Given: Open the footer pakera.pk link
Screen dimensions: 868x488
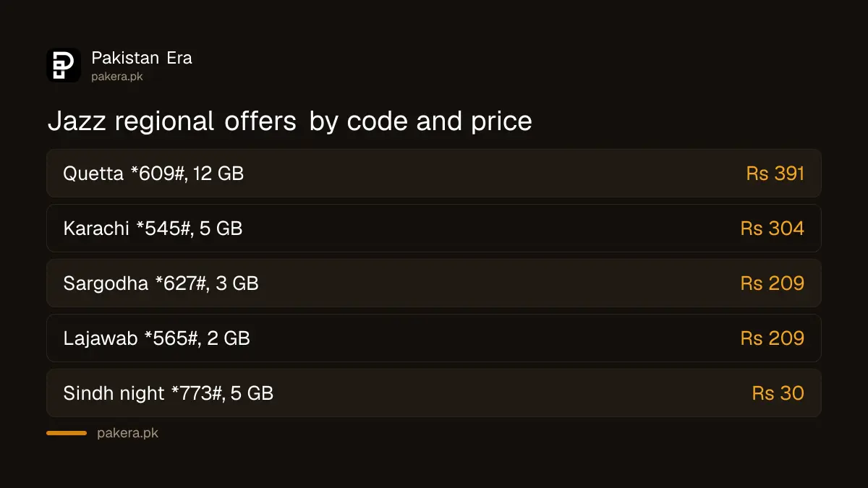Looking at the screenshot, I should [127, 433].
